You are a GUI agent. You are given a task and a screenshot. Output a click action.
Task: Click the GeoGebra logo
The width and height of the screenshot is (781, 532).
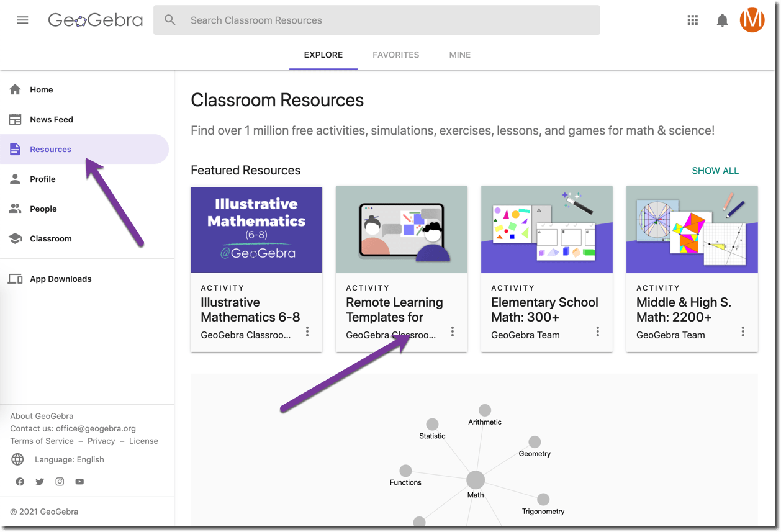point(96,20)
